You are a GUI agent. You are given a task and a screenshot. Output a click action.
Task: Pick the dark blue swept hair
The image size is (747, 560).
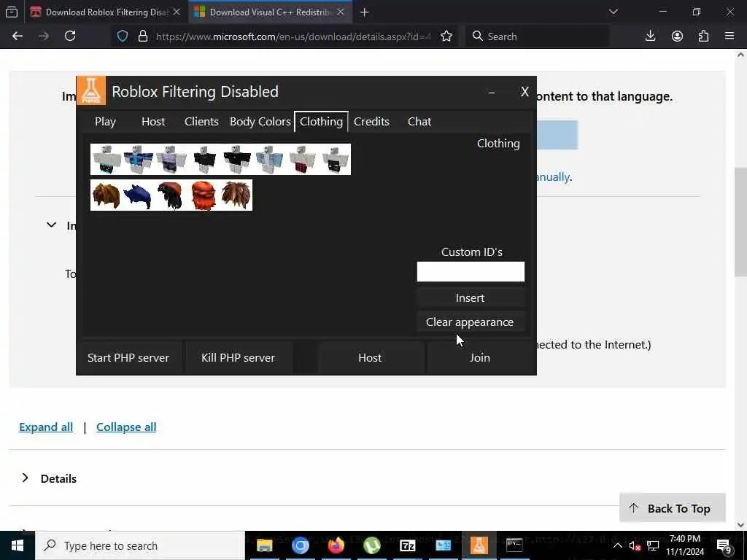(138, 195)
